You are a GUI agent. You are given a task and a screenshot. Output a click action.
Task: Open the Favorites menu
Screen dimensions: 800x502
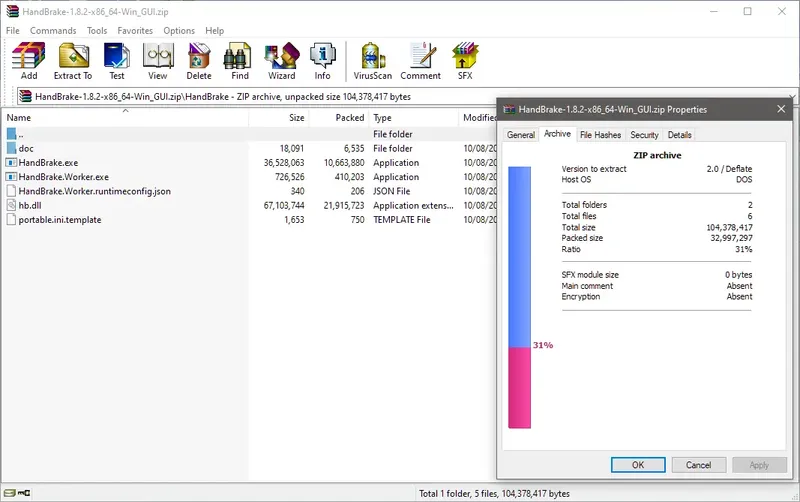(x=135, y=31)
